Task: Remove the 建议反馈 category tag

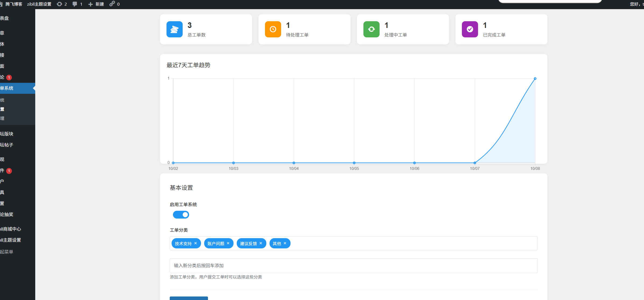Action: pyautogui.click(x=261, y=243)
